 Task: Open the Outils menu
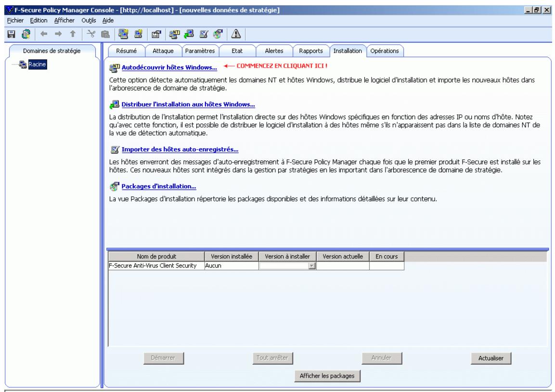89,21
